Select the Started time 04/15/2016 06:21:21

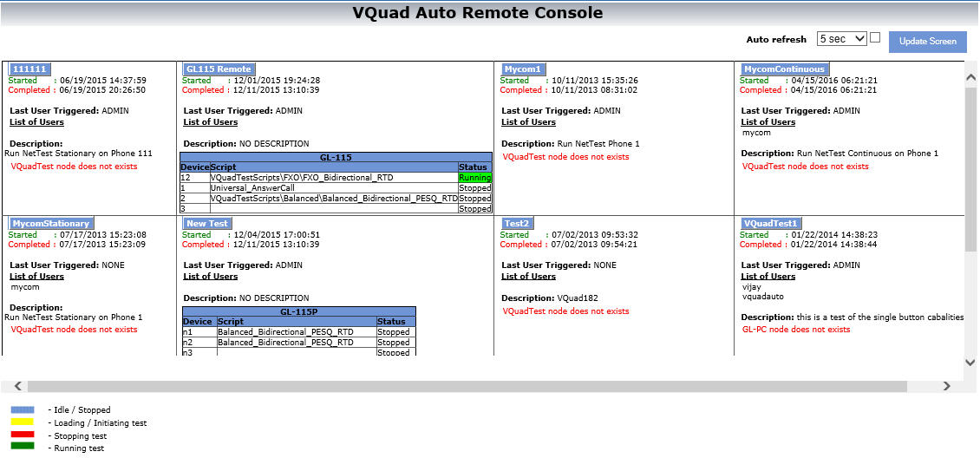pyautogui.click(x=833, y=80)
